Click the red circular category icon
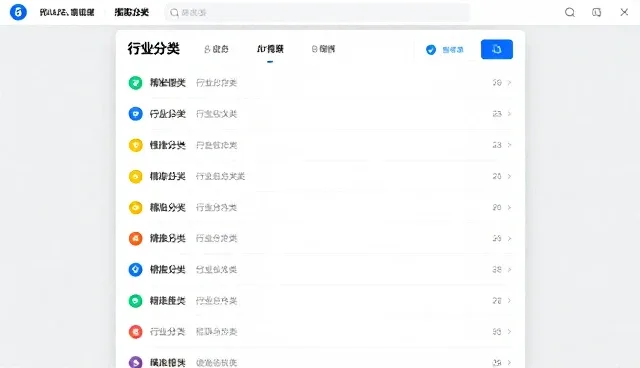The height and width of the screenshot is (368, 640). coord(136,332)
